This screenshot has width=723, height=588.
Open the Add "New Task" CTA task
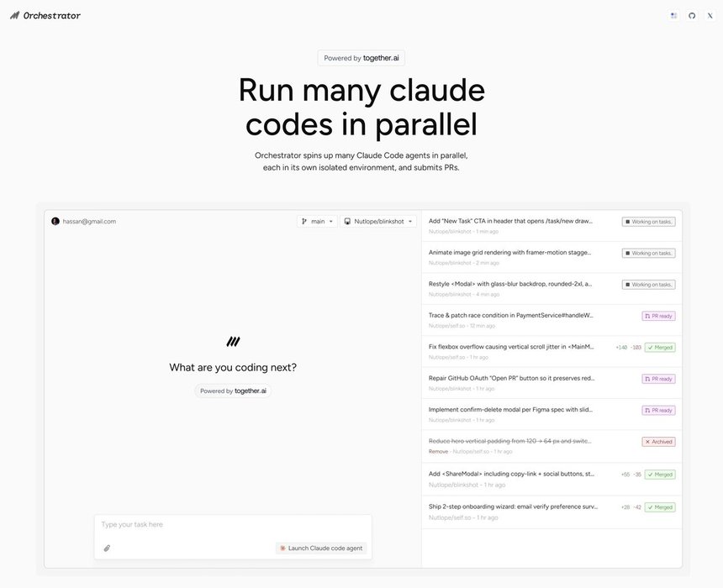[x=551, y=226]
